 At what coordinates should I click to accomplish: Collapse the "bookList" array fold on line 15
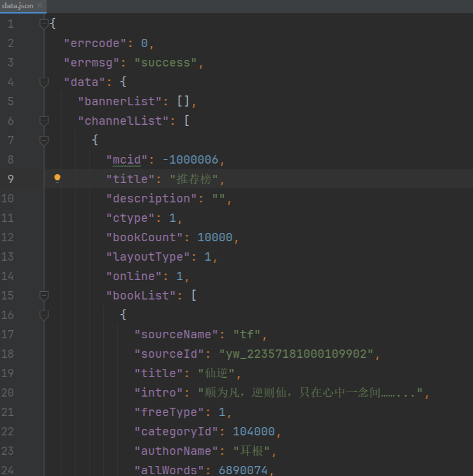click(44, 296)
